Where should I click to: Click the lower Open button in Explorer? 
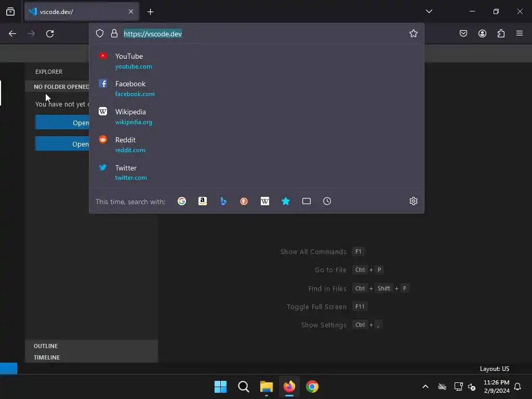(x=62, y=144)
